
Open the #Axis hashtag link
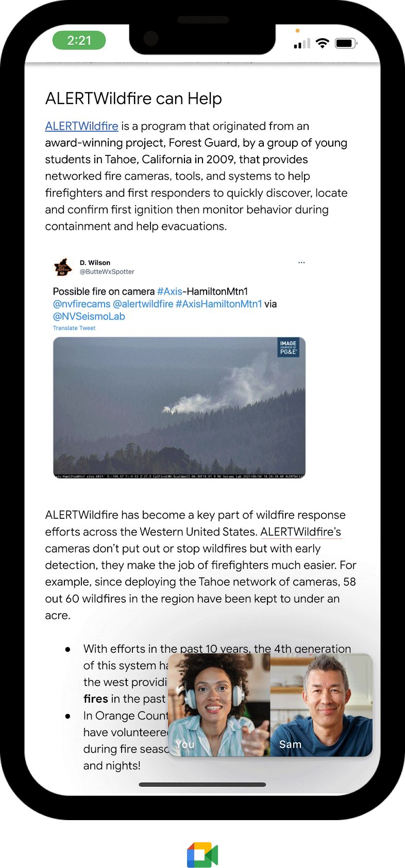(x=170, y=291)
